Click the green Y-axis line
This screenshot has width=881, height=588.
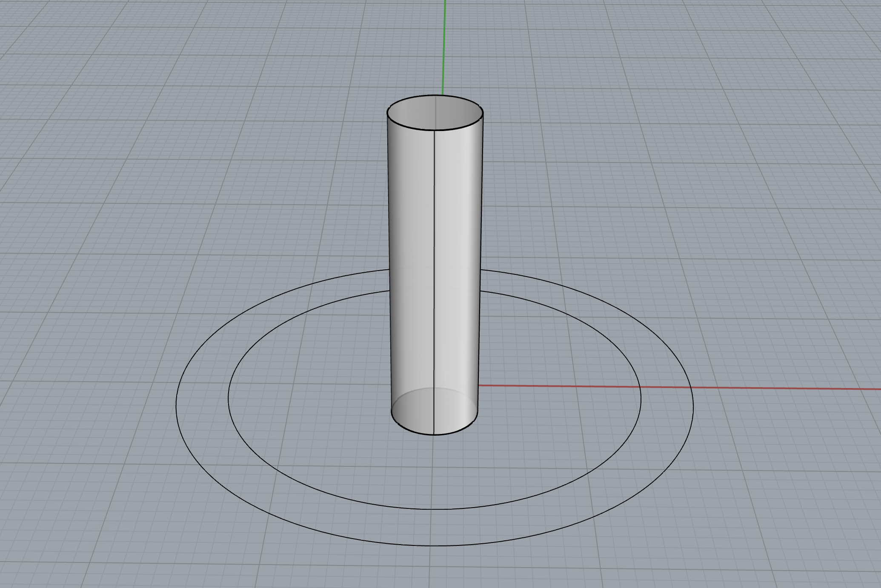pos(444,47)
